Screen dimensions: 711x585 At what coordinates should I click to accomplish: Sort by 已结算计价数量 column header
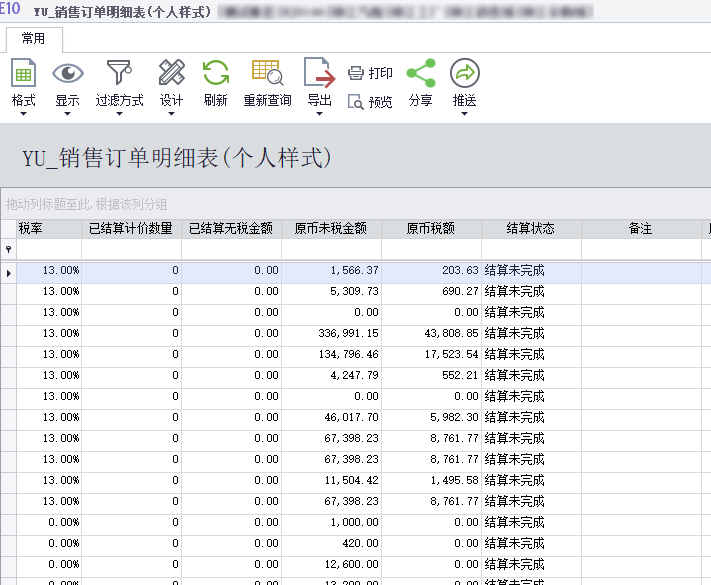131,229
